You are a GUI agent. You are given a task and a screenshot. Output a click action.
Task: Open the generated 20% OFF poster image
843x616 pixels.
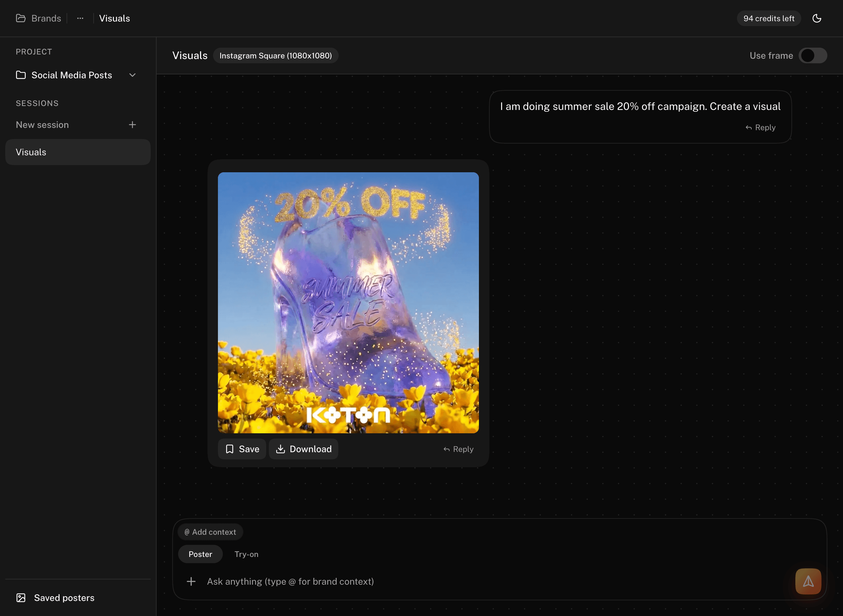348,302
